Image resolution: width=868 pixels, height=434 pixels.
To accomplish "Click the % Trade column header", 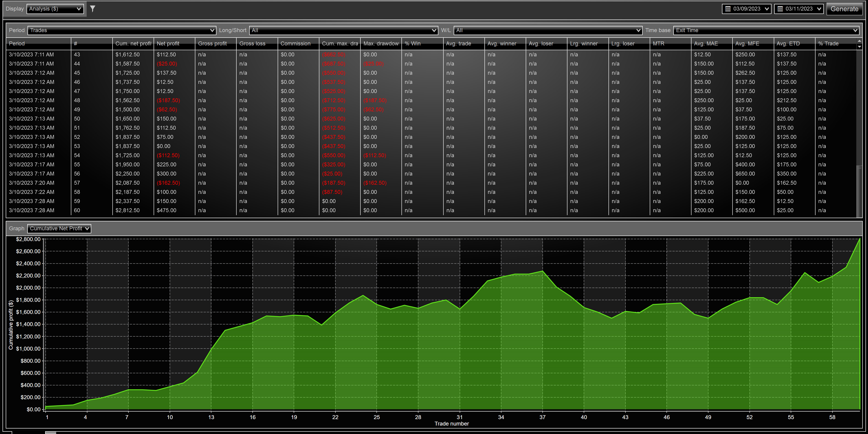I will point(836,44).
